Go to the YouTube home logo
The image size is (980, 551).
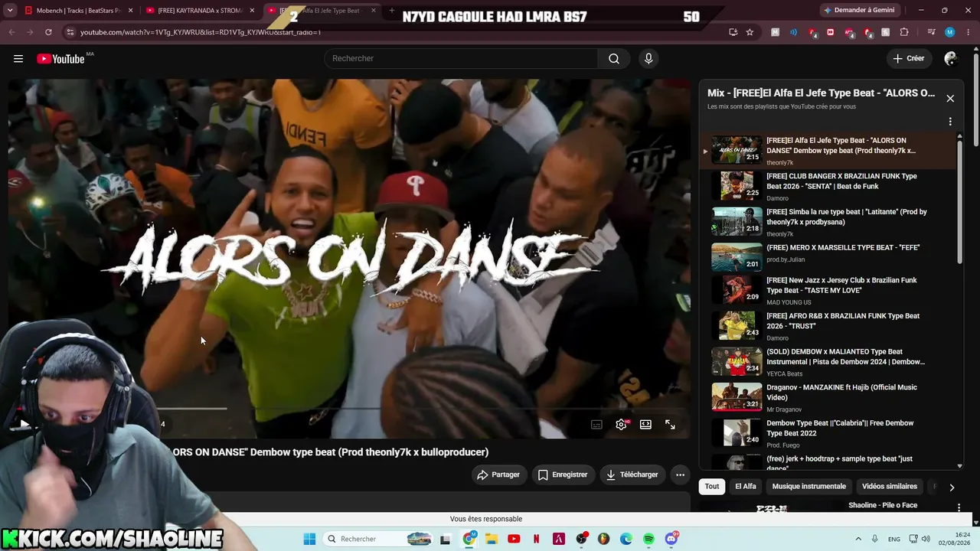click(x=60, y=59)
